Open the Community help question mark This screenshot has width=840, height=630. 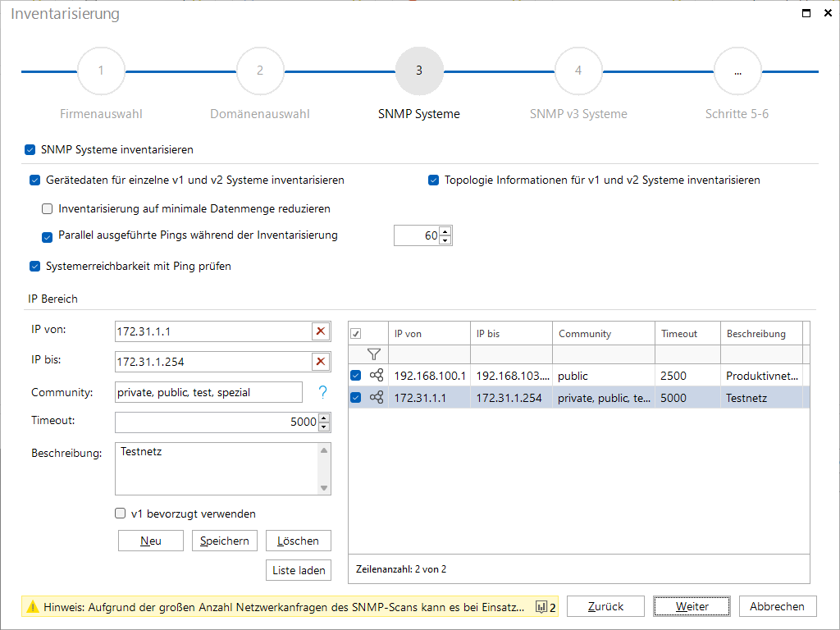322,392
